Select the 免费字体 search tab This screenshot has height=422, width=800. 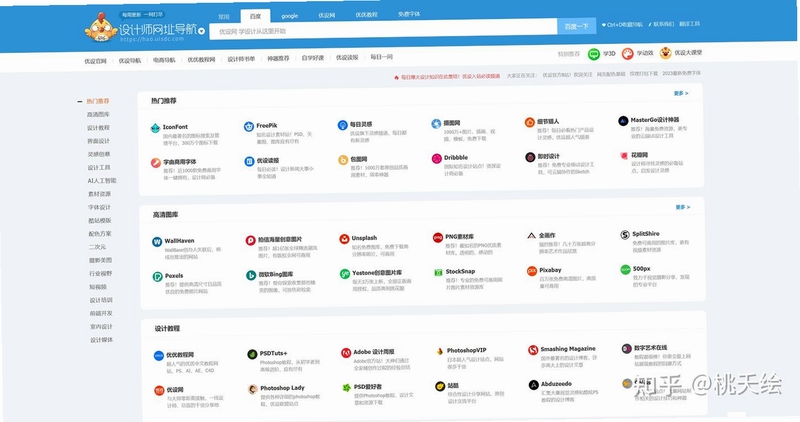[x=409, y=14]
